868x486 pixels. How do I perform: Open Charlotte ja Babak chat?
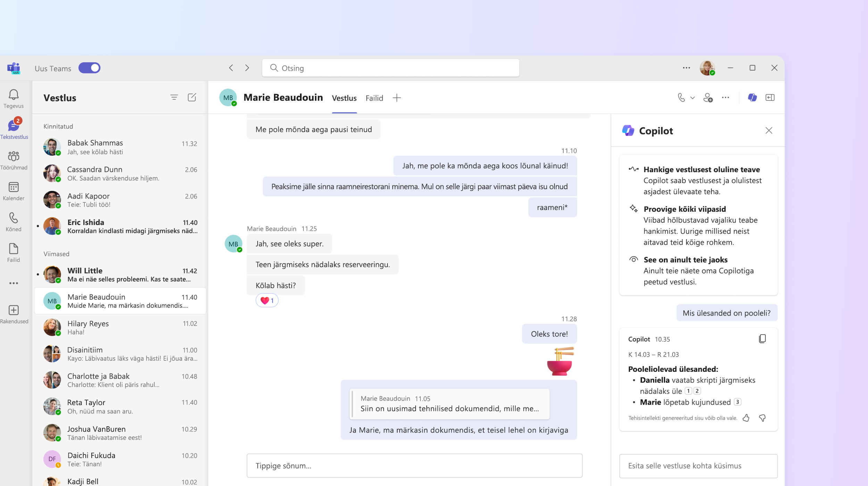coord(120,380)
